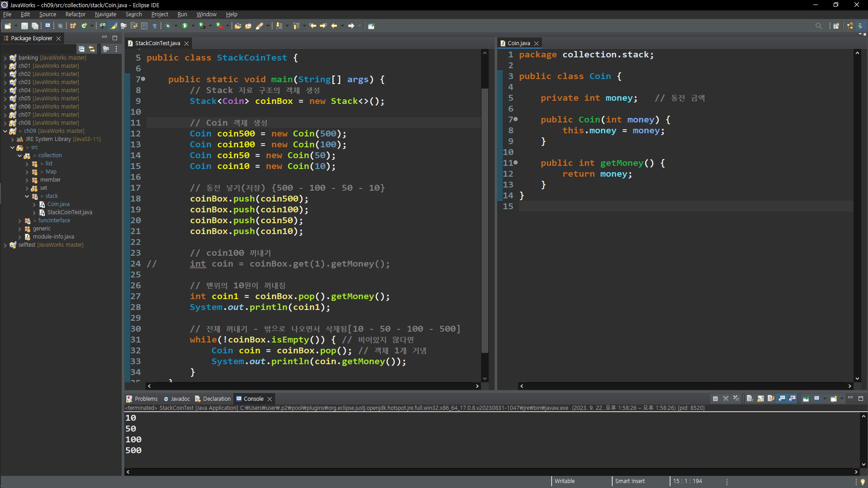Toggle Link with Editor in Package Explorer
This screenshot has height=488, width=868.
92,49
